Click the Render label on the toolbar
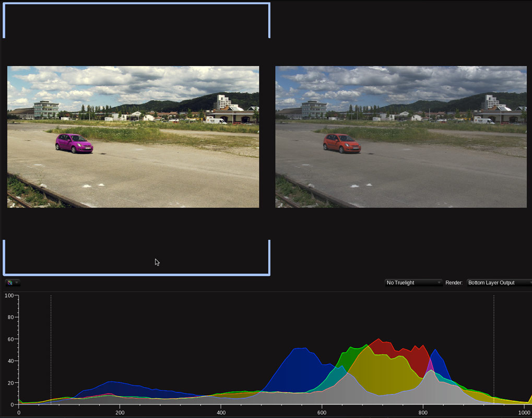 (x=454, y=282)
